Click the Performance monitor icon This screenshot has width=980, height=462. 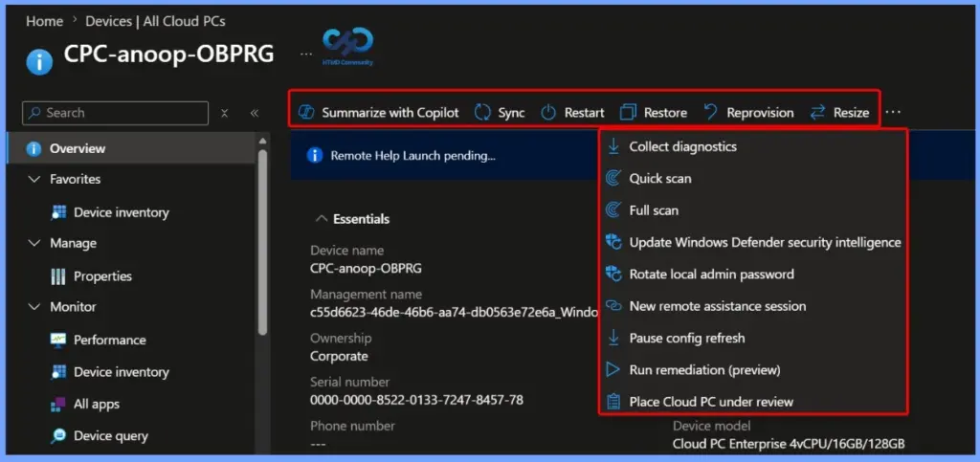click(58, 341)
